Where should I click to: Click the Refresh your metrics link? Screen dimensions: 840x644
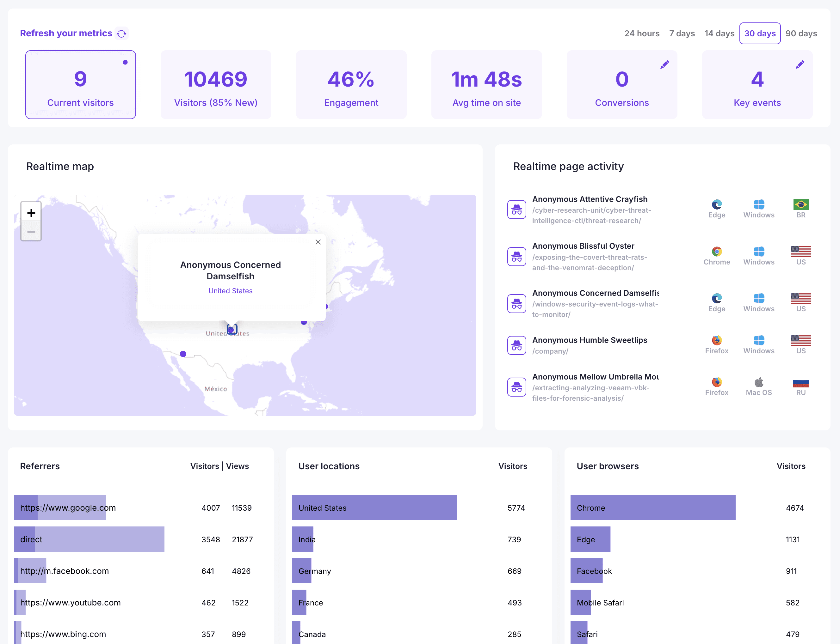click(66, 33)
